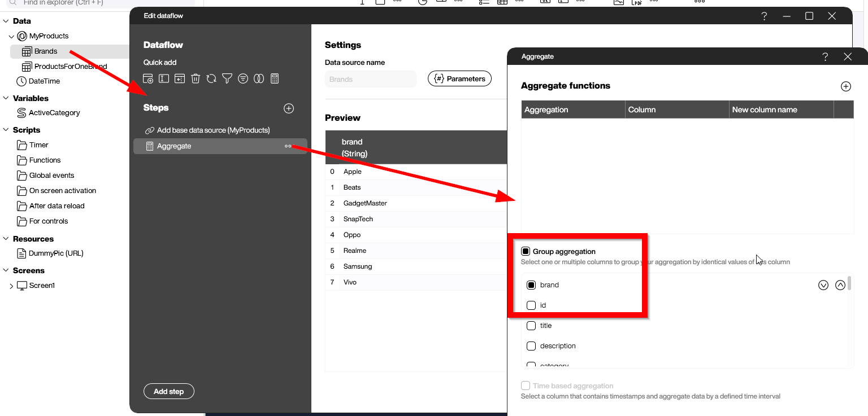Click the add data source icon in Quick add
The image size is (868, 416).
click(x=148, y=78)
